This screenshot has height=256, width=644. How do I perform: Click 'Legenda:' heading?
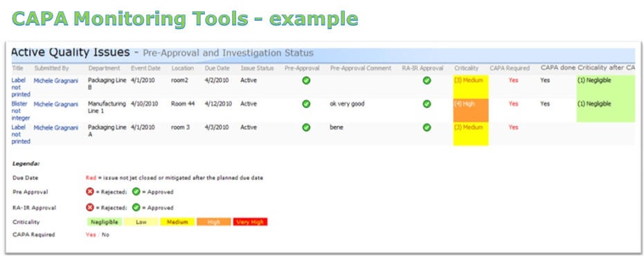(26, 164)
